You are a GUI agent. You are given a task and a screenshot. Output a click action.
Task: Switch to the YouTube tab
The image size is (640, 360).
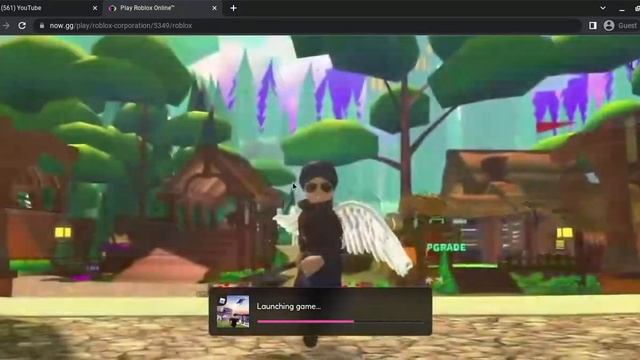tap(49, 8)
